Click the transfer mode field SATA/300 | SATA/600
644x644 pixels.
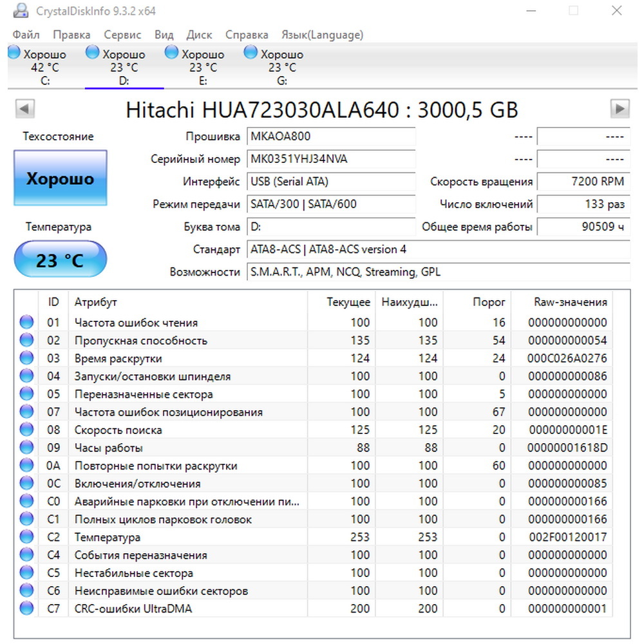click(331, 204)
